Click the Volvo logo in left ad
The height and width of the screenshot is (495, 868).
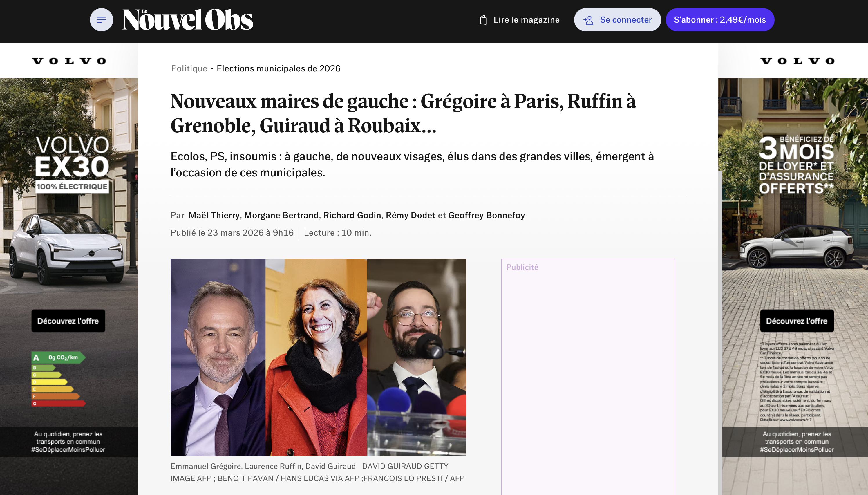tap(69, 61)
